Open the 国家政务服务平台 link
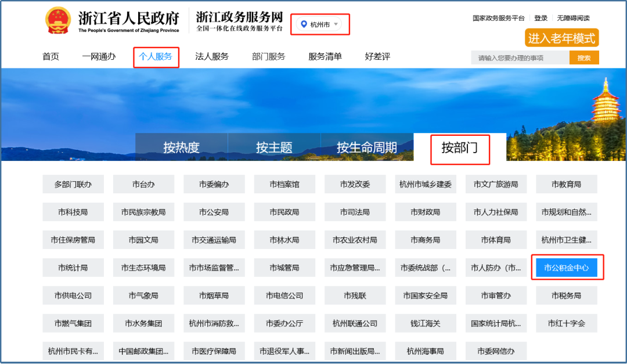 [498, 18]
